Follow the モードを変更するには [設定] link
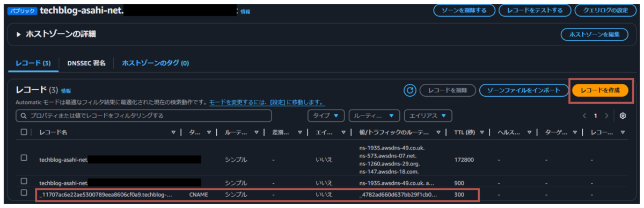The image size is (644, 208). pyautogui.click(x=267, y=102)
